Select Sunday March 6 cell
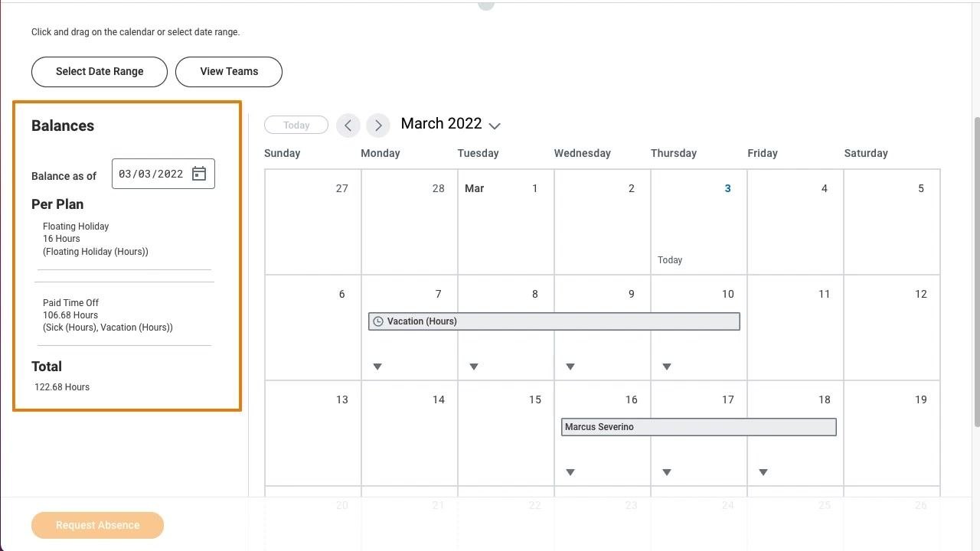 (x=313, y=328)
